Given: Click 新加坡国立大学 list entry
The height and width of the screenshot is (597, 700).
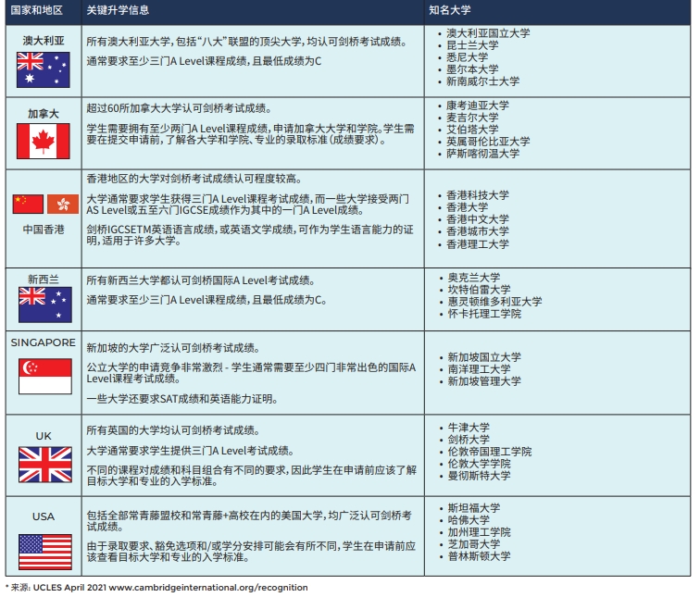Looking at the screenshot, I should pyautogui.click(x=483, y=356).
